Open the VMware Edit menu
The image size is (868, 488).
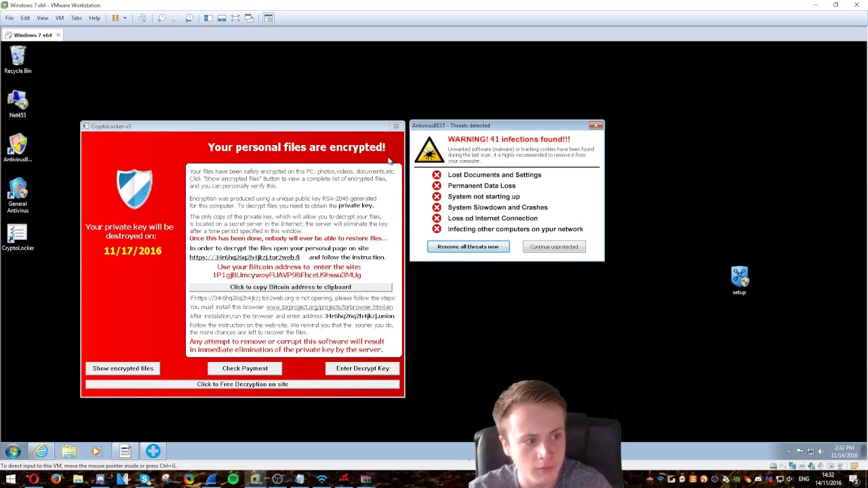(x=25, y=18)
